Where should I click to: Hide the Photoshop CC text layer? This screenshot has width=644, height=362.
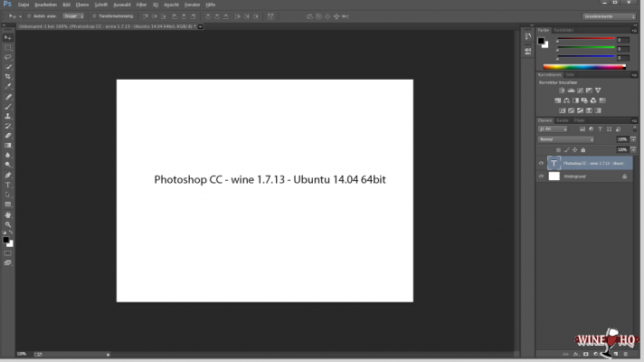(x=541, y=163)
